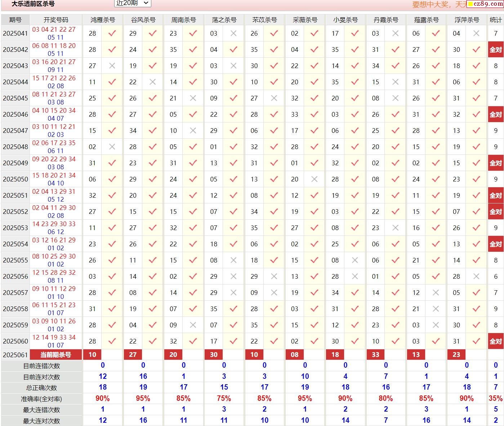Click the red check for 蕤露 in row 2025042
Screen dimensions: 504x426
[x=436, y=50]
